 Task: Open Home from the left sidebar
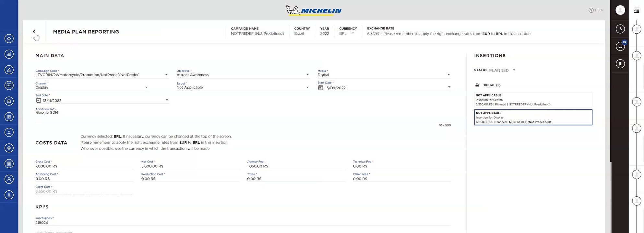coord(9,39)
